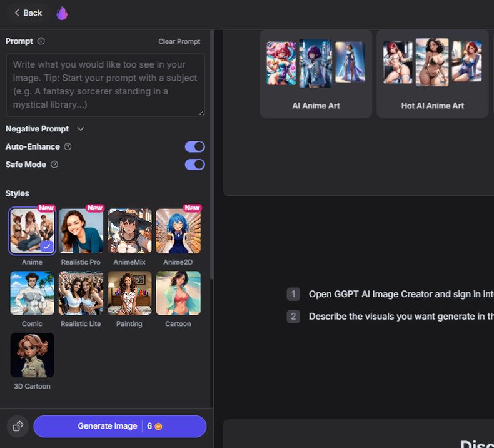Viewport: 494px width, 448px height.
Task: Click the Safe Mode help icon
Action: (x=54, y=165)
